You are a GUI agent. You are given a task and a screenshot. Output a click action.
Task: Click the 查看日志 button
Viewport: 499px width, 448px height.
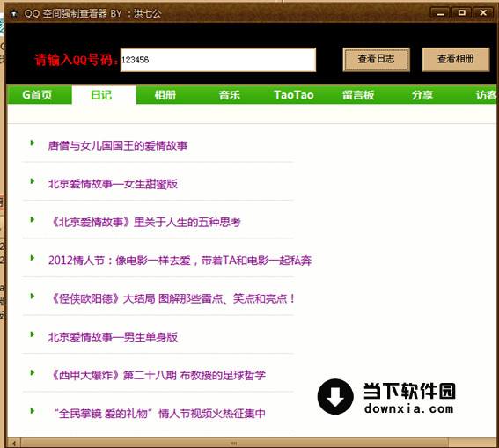click(376, 60)
